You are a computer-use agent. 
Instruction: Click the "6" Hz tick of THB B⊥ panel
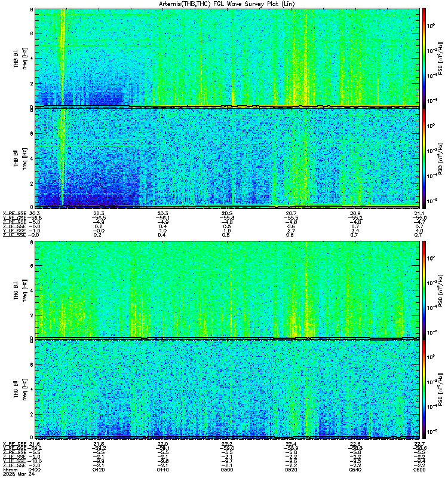tap(32, 33)
